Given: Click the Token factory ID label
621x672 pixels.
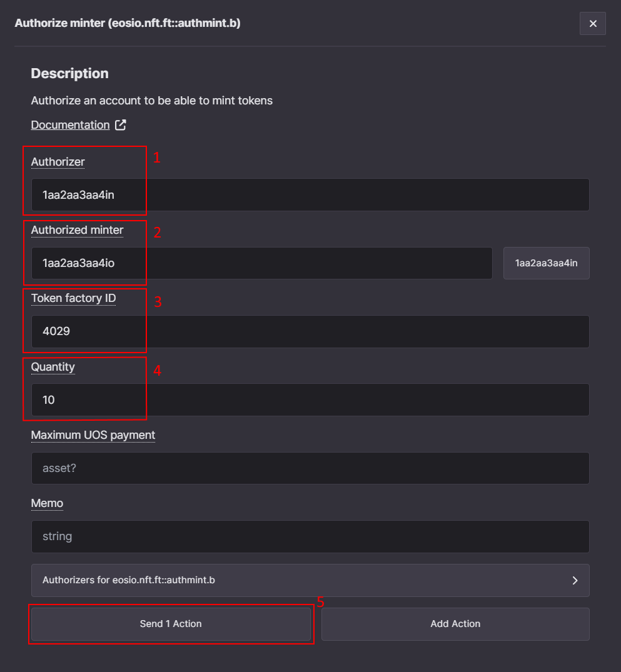Looking at the screenshot, I should pyautogui.click(x=73, y=298).
